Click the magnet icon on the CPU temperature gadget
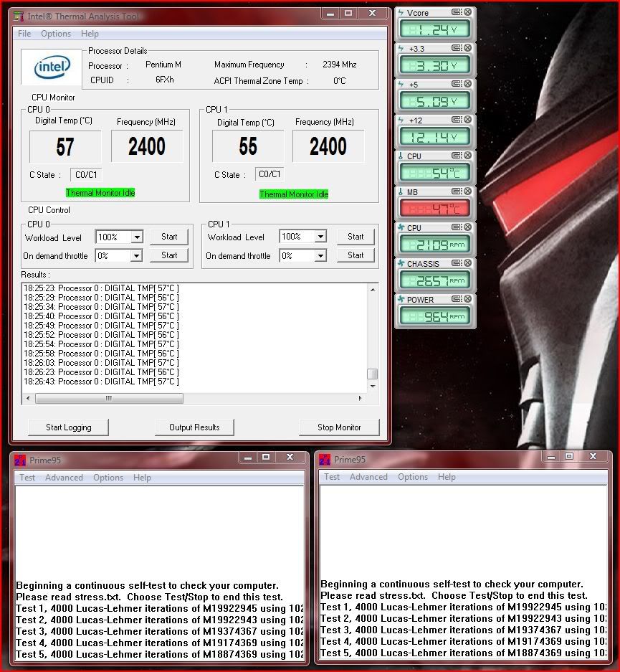This screenshot has width=620, height=672. point(457,155)
